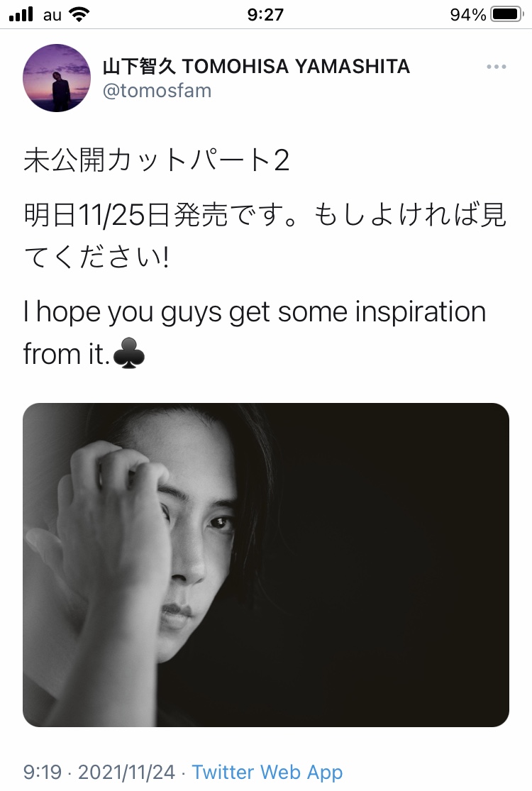Tap the てください! text line
The width and height of the screenshot is (532, 791).
(96, 257)
